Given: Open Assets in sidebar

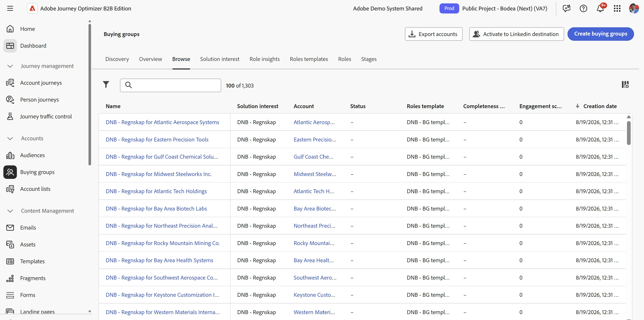Looking at the screenshot, I should tap(28, 245).
